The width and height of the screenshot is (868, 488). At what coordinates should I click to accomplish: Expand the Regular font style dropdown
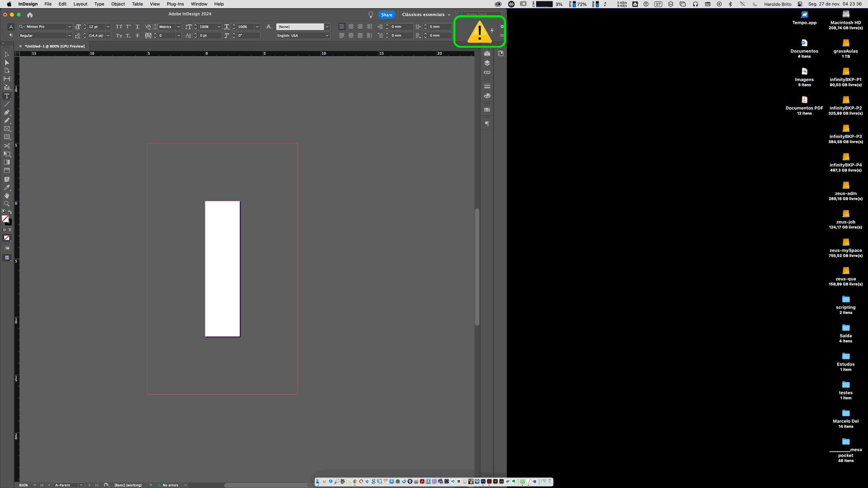tap(69, 36)
